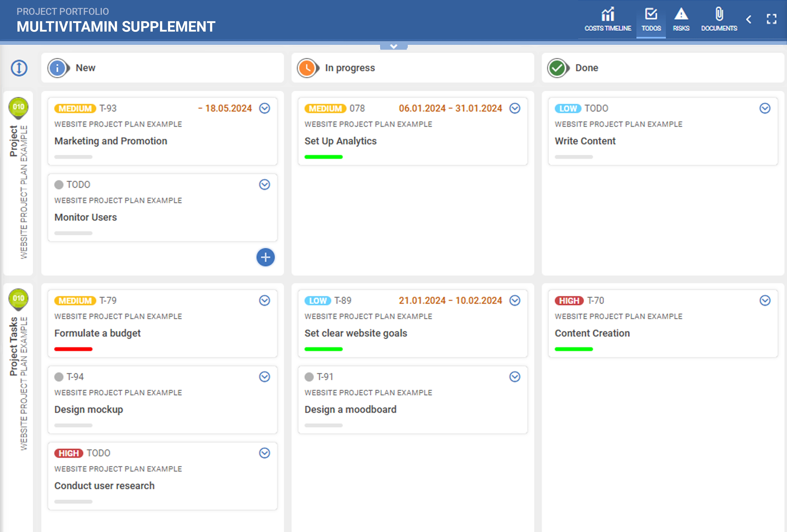This screenshot has width=787, height=532.
Task: Expand options for Design a moodboard card
Action: click(515, 377)
